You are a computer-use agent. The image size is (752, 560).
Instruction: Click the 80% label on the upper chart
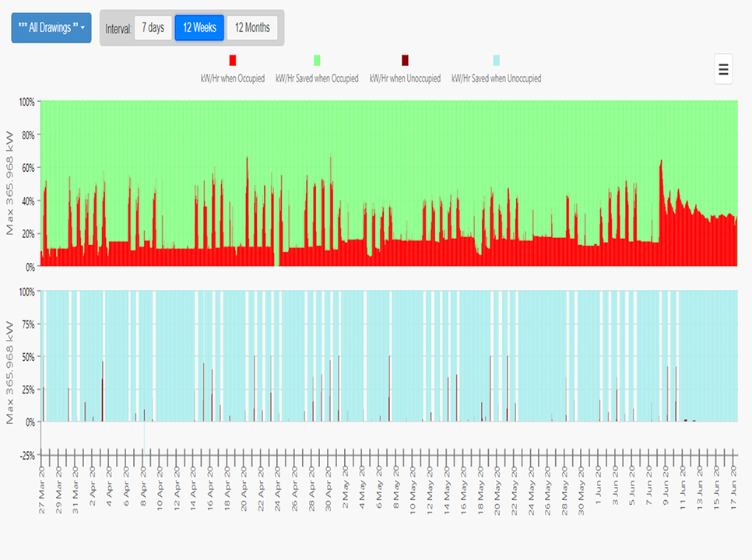click(26, 135)
